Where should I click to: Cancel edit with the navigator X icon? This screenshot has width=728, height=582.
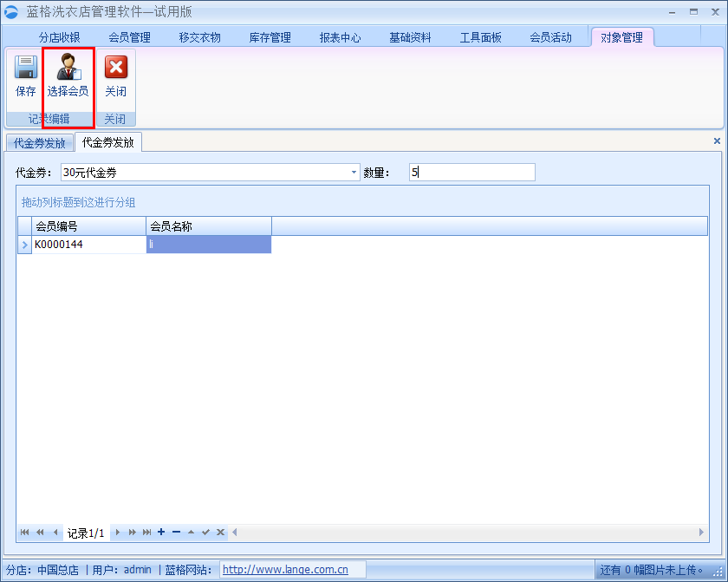pos(220,533)
